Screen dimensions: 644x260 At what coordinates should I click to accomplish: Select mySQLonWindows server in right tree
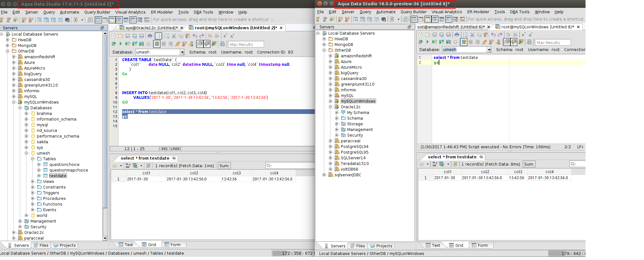coord(358,101)
